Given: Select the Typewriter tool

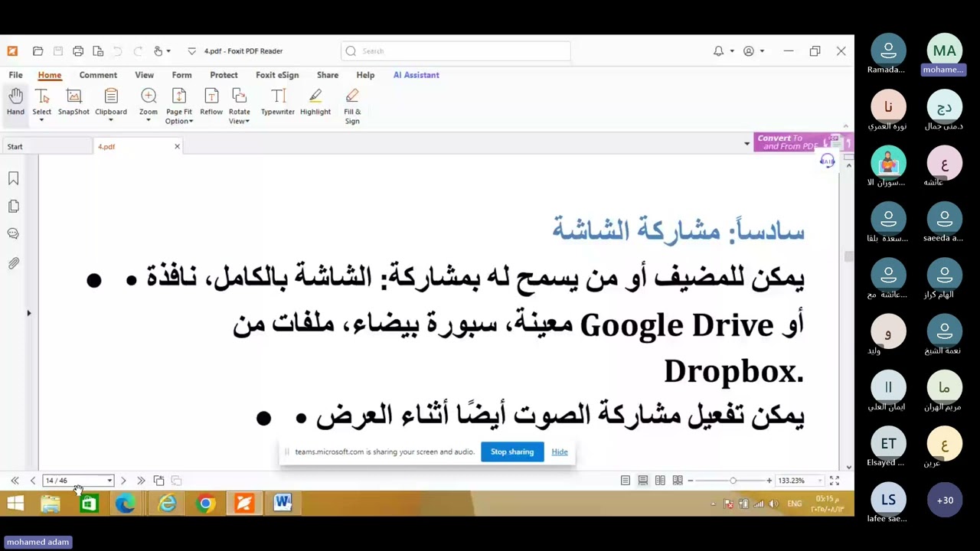Looking at the screenshot, I should (278, 101).
